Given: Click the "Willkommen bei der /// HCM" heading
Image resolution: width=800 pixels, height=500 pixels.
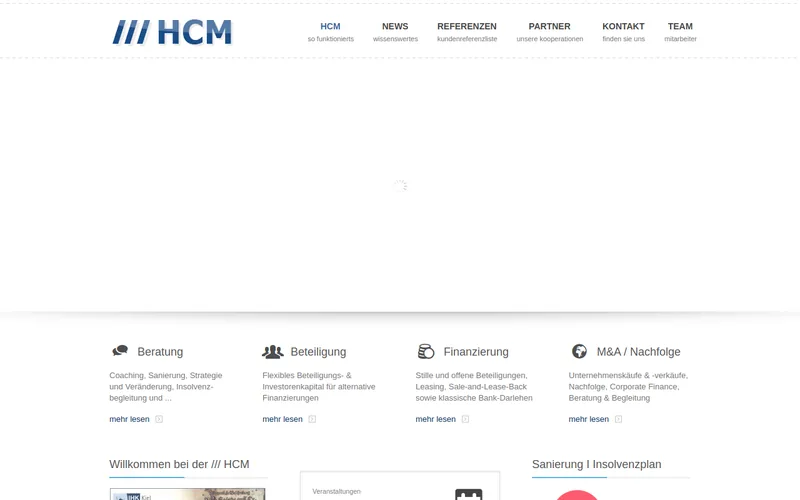Looking at the screenshot, I should point(179,464).
